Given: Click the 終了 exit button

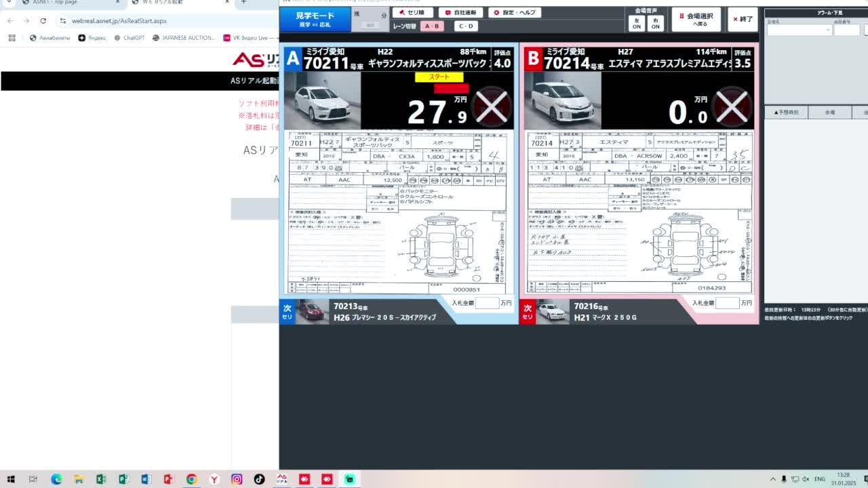Looking at the screenshot, I should 743,20.
